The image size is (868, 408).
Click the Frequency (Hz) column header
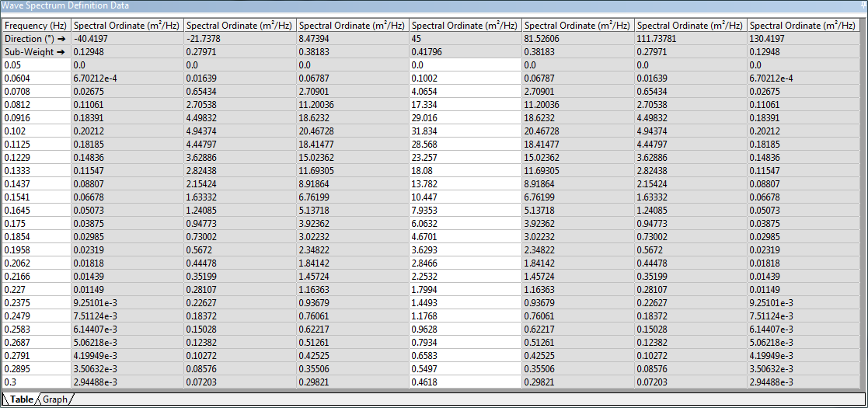pos(36,25)
